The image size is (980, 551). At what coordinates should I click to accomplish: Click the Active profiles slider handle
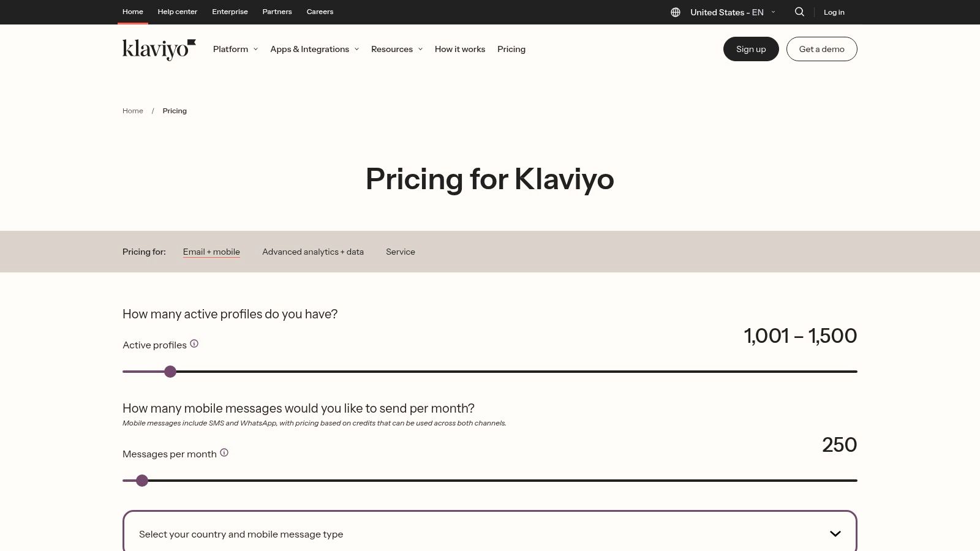click(x=170, y=371)
